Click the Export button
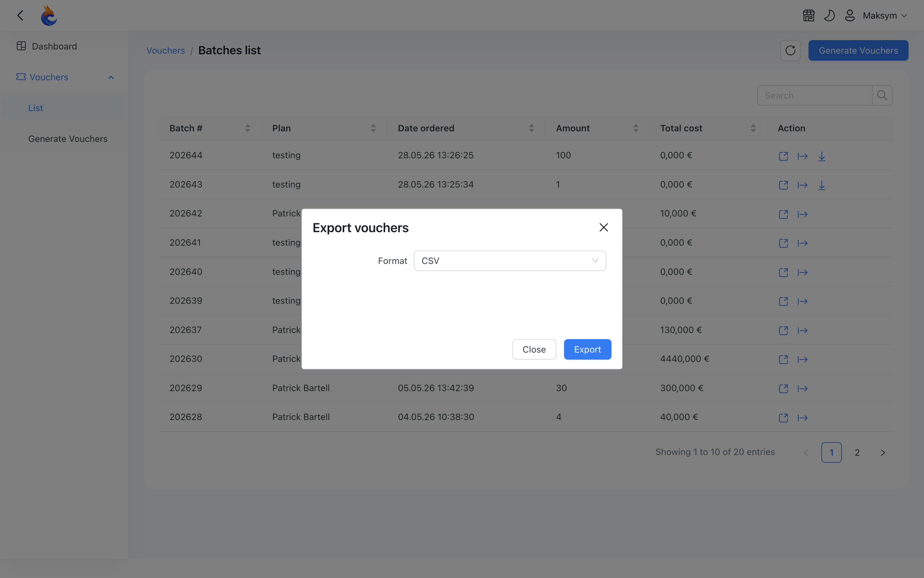 tap(587, 349)
